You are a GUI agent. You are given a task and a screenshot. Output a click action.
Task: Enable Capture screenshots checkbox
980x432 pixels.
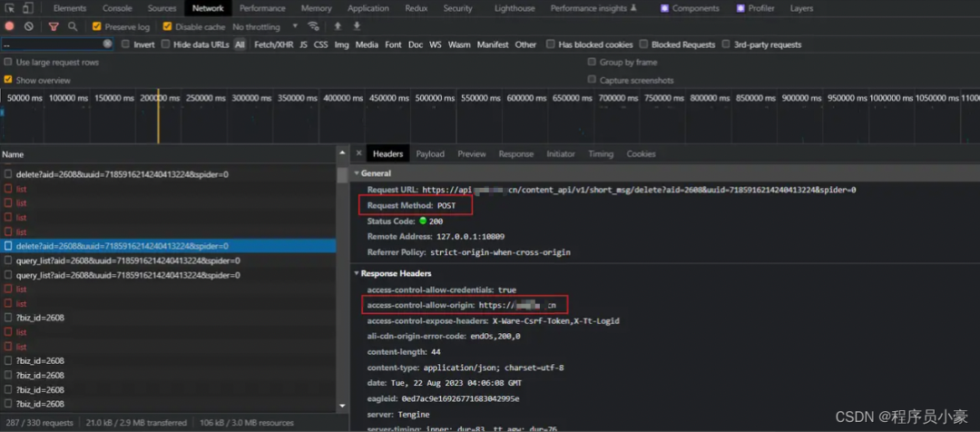point(592,80)
